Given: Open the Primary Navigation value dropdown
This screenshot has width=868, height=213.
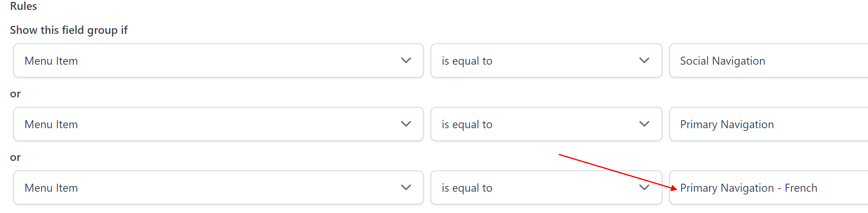Looking at the screenshot, I should (x=768, y=124).
